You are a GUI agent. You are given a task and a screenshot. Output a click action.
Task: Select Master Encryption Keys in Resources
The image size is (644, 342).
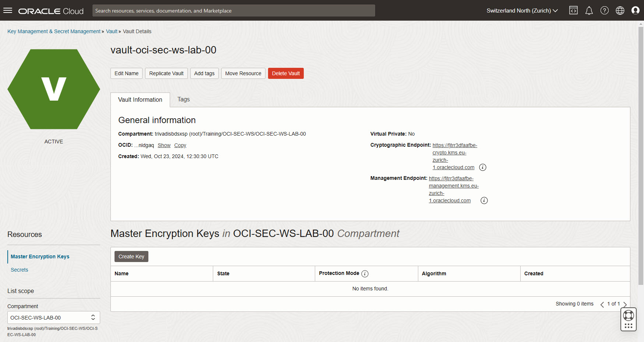click(40, 256)
